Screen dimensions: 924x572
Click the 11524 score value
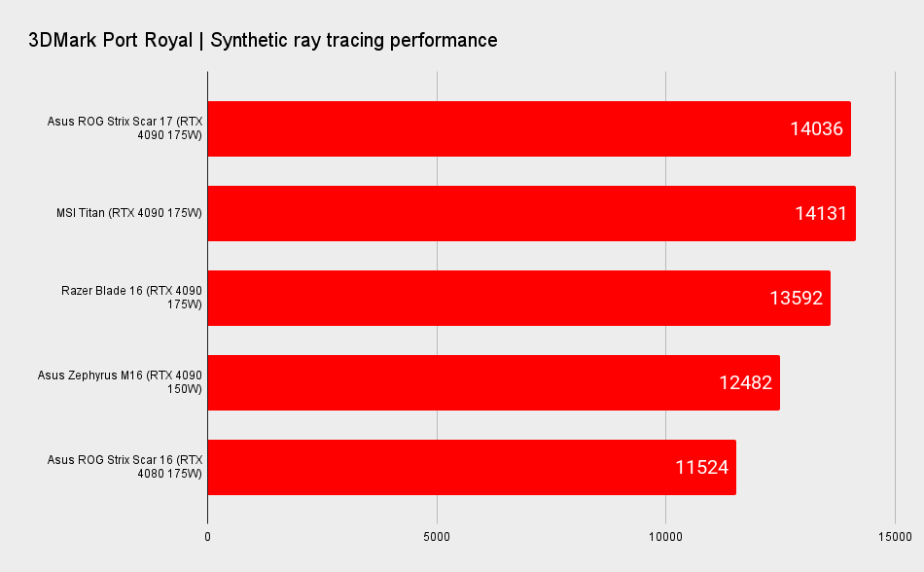tap(701, 467)
